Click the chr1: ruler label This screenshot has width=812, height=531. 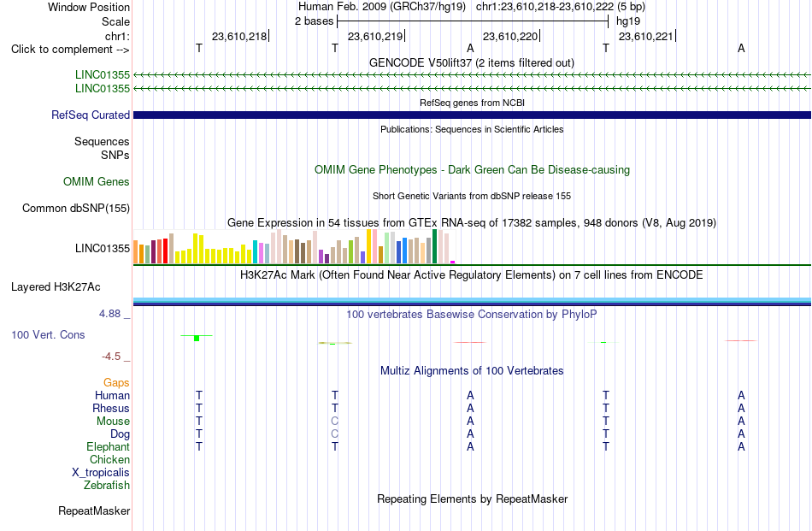117,36
